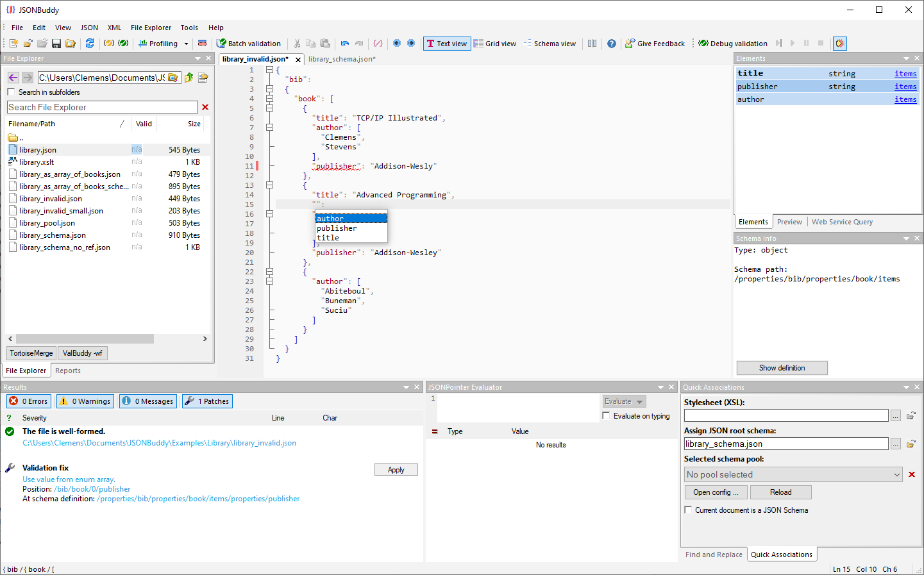Screen dimensions: 924x575
Task: Open the Results panel menu arrow
Action: (406, 387)
